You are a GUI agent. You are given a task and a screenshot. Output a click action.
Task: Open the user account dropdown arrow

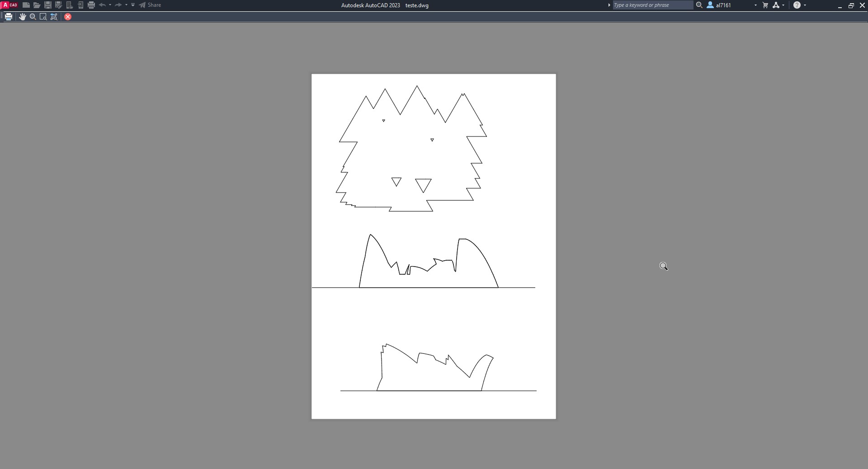tap(755, 5)
